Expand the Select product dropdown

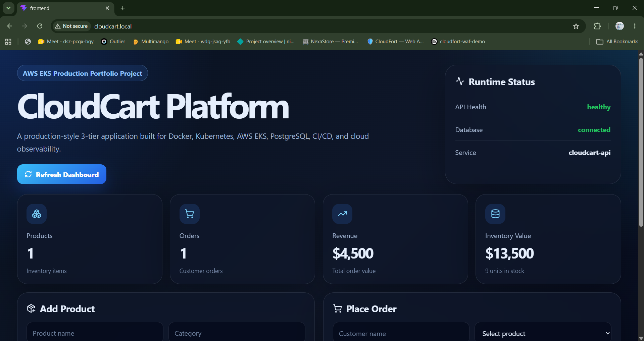point(543,333)
